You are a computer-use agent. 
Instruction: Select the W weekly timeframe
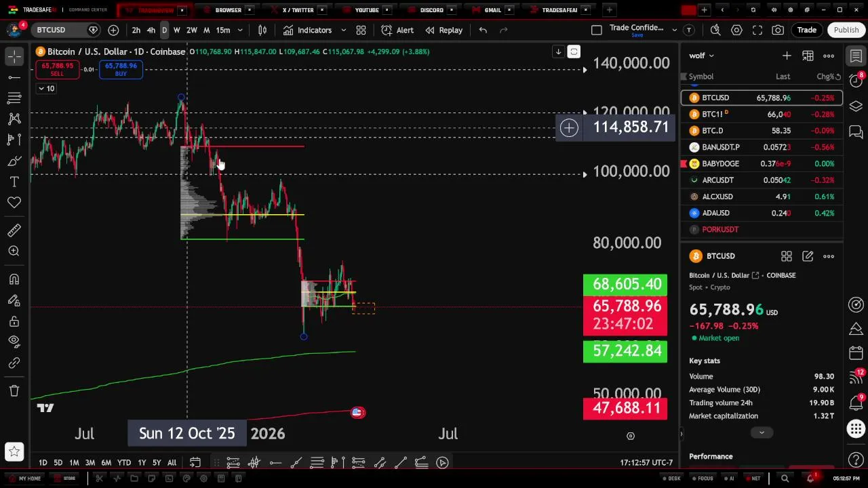pyautogui.click(x=177, y=30)
